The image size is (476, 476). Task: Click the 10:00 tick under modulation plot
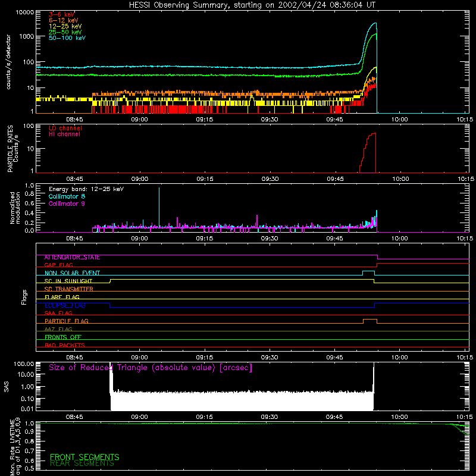[399, 239]
